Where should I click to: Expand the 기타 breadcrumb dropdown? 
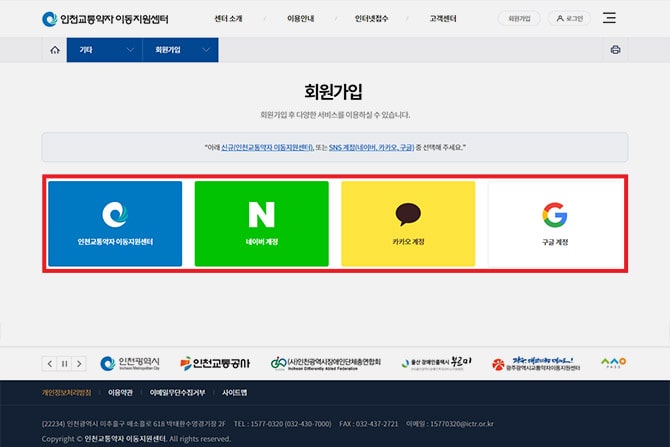[104, 50]
